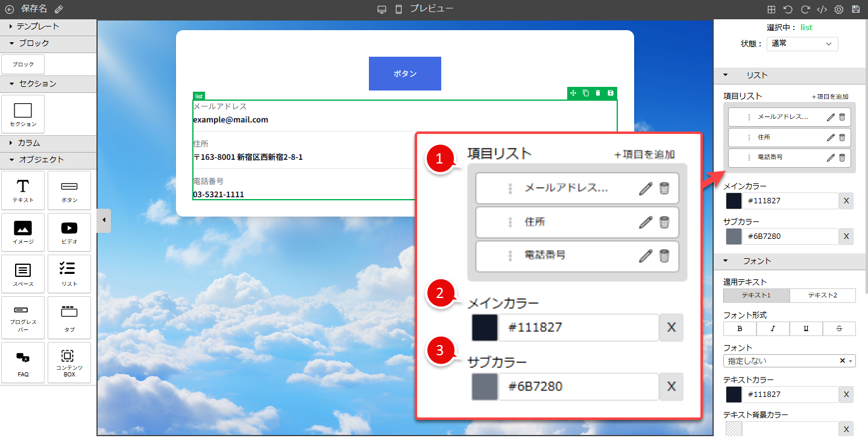
Task: Click the undo arrow icon
Action: [x=788, y=10]
